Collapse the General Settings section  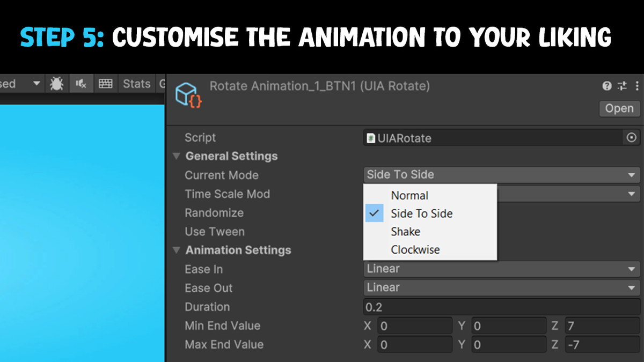[x=176, y=156]
